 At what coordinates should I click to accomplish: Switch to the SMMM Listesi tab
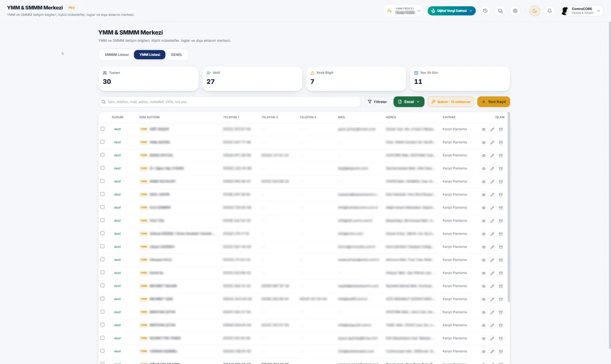pyautogui.click(x=117, y=55)
